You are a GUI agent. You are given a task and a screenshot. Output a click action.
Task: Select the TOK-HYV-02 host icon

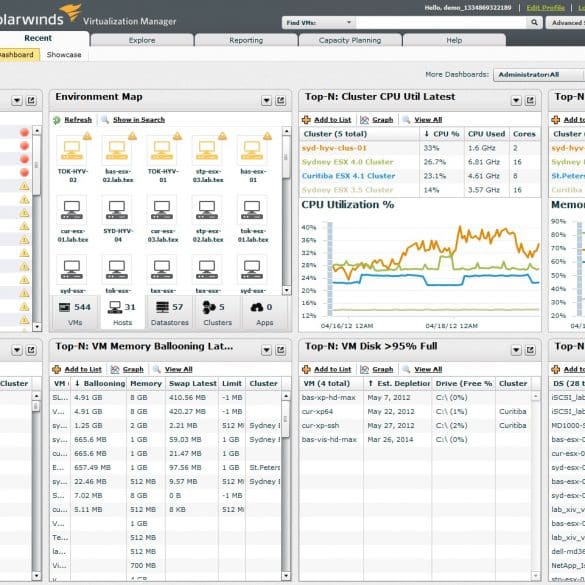tap(72, 150)
